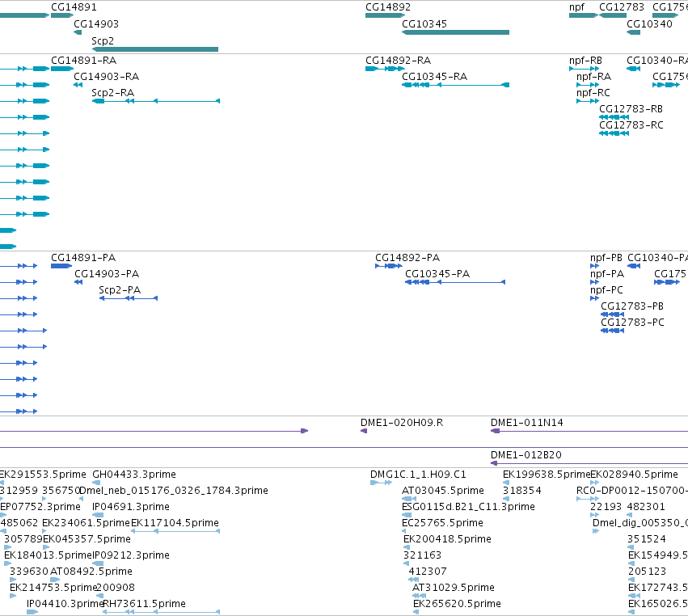The image size is (688, 616).
Task: Select the Scp2-RA transcript line
Action: click(x=156, y=101)
